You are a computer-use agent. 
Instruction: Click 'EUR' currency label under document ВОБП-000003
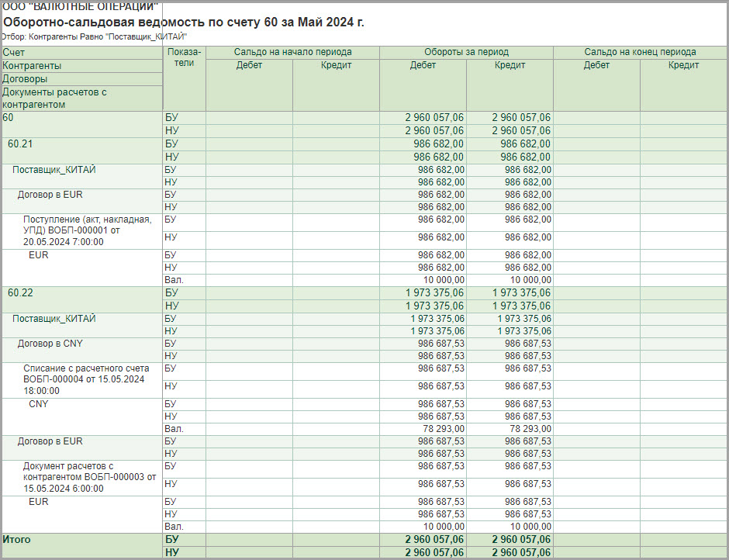click(39, 501)
